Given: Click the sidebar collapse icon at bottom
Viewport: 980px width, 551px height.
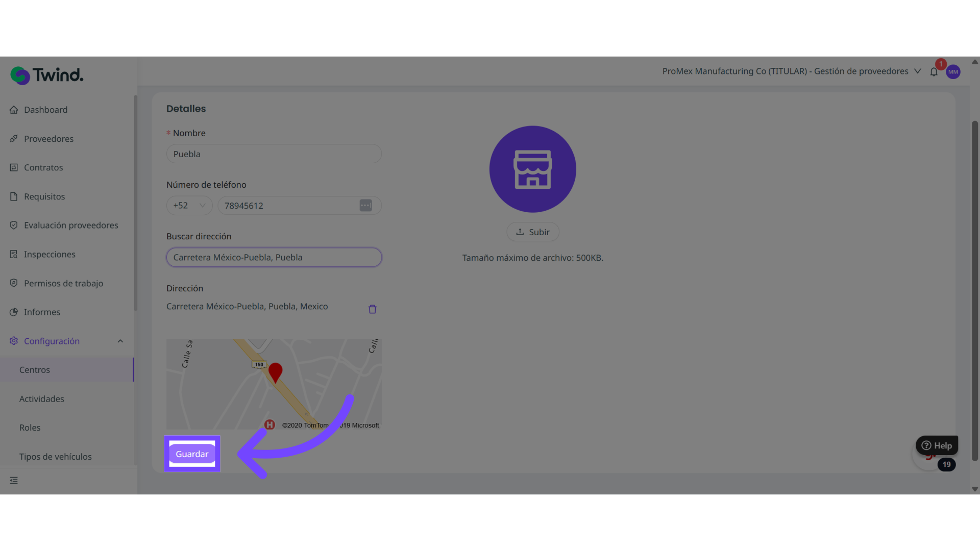Looking at the screenshot, I should (14, 481).
